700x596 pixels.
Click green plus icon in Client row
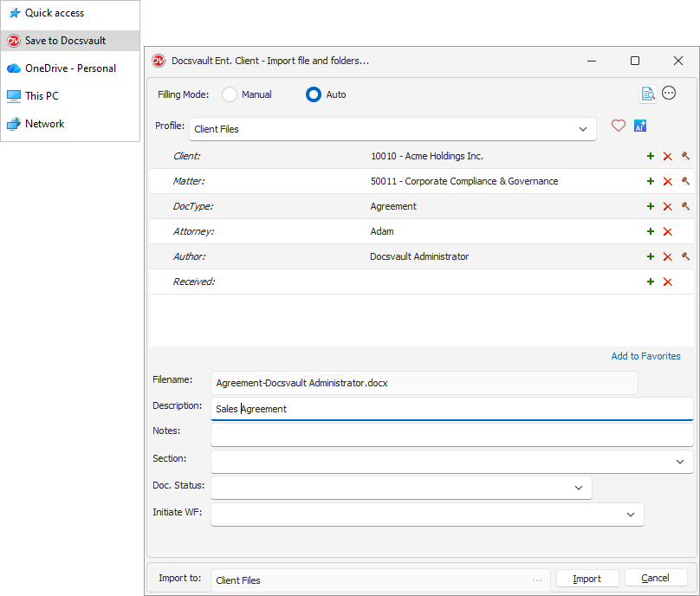point(651,156)
